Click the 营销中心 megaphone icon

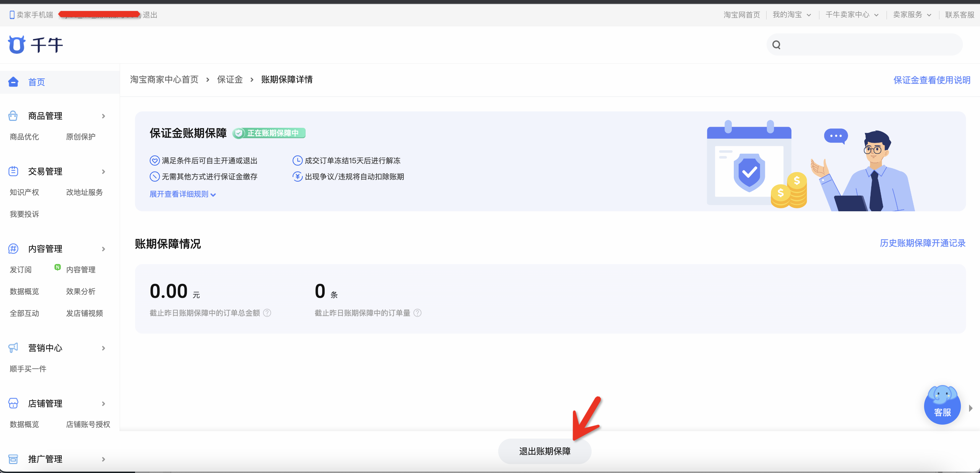(x=13, y=348)
